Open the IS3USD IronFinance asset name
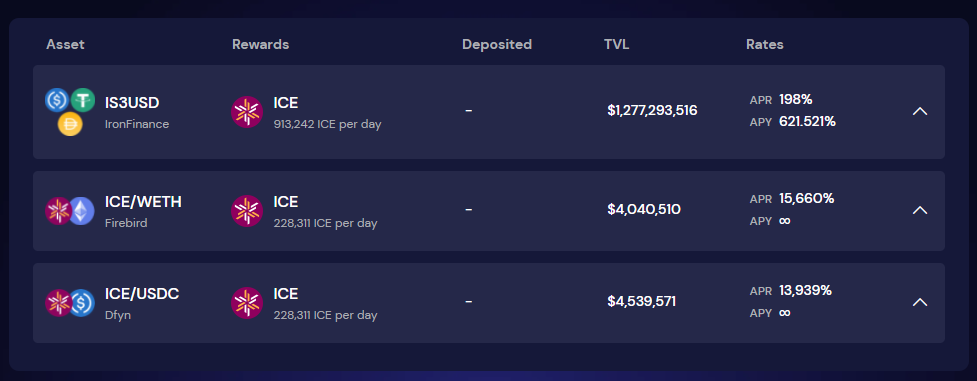This screenshot has height=381, width=977. (x=136, y=112)
